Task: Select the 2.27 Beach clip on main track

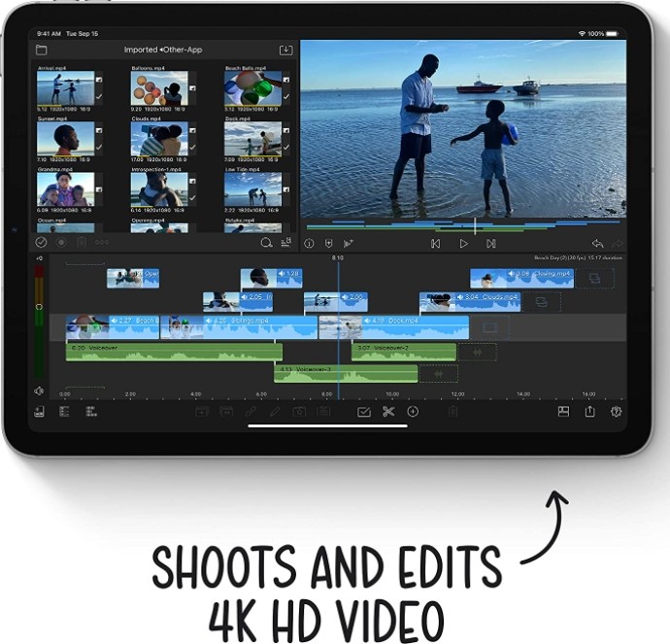Action: point(113,327)
